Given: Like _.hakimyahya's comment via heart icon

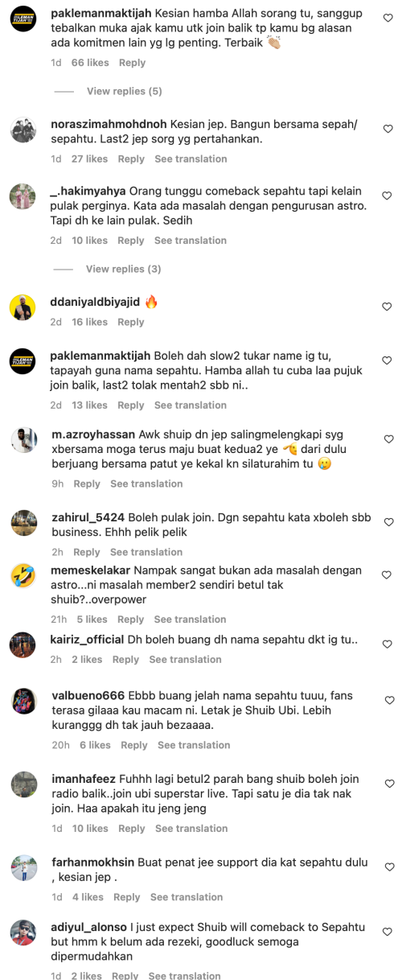Looking at the screenshot, I should tap(388, 196).
